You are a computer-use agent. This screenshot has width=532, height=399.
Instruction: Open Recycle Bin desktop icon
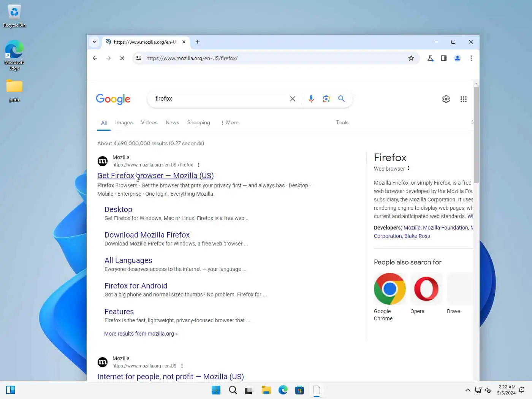click(x=14, y=16)
